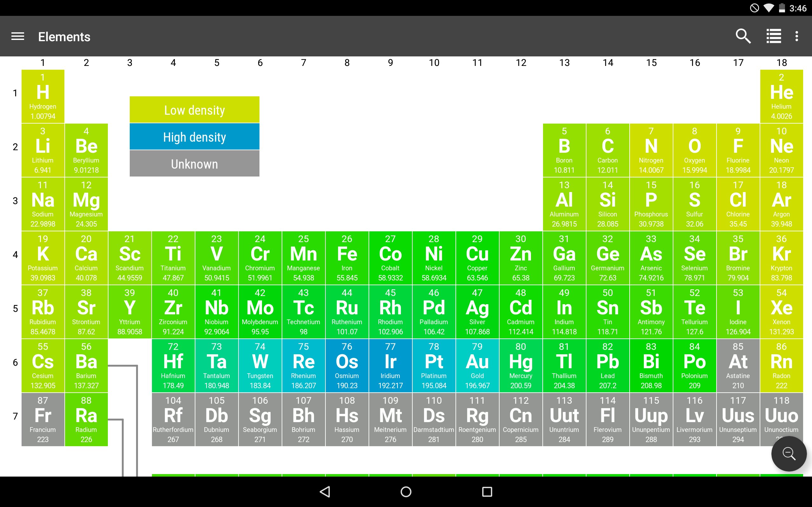Select the High density legend entry
Screen dimensions: 812x507
click(194, 137)
